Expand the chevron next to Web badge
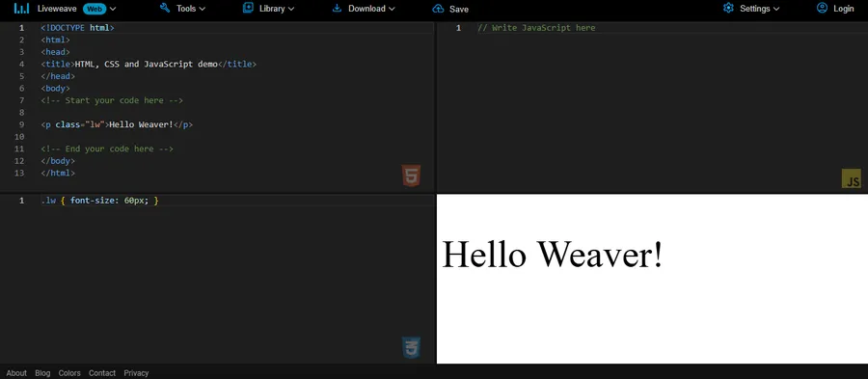The height and width of the screenshot is (379, 868). coord(113,9)
